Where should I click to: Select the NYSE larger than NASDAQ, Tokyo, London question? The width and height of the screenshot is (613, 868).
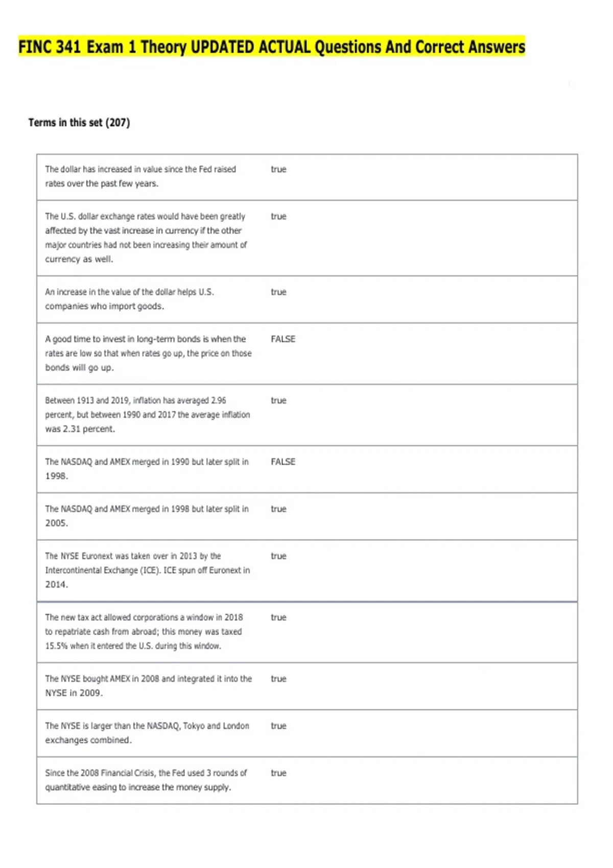point(147,733)
